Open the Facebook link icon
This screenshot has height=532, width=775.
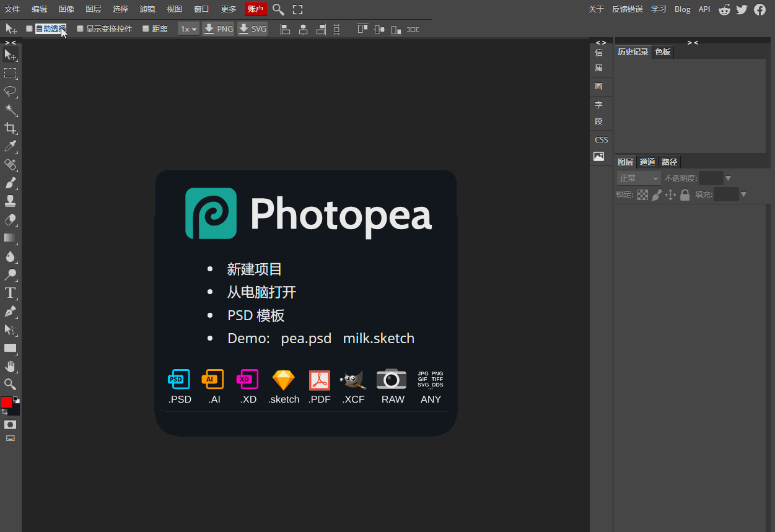coord(760,9)
